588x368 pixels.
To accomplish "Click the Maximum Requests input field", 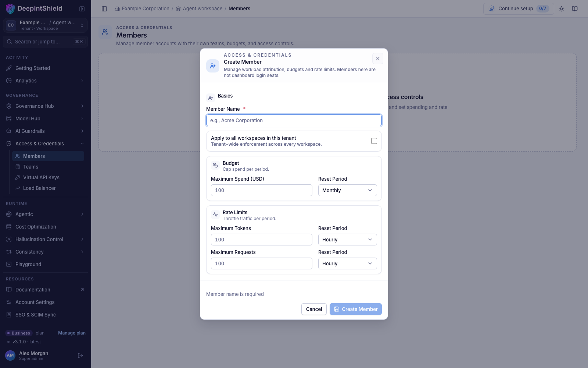I will [262, 263].
